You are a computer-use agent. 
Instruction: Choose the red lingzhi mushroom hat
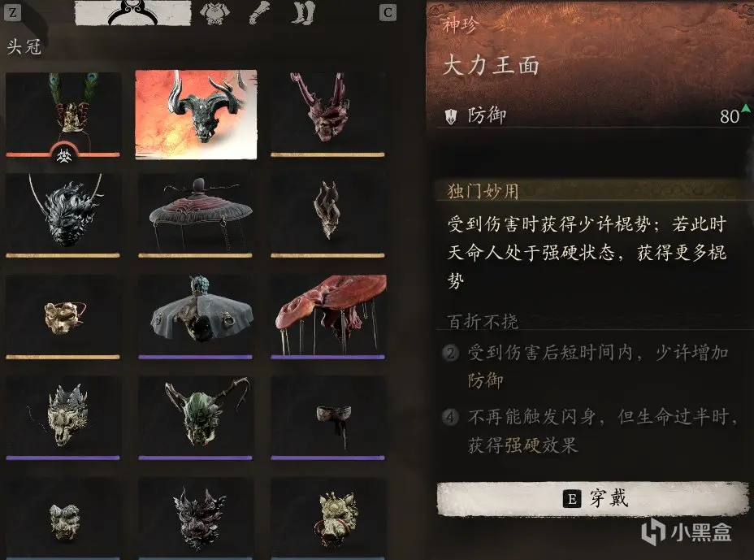point(327,317)
